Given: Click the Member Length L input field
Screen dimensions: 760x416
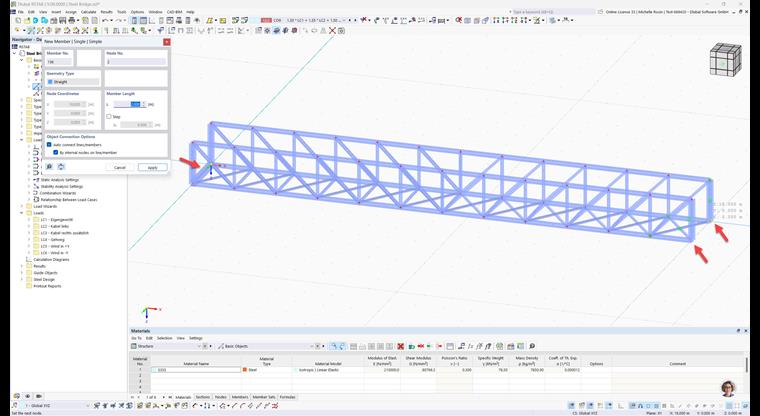Looking at the screenshot, I should coord(127,104).
